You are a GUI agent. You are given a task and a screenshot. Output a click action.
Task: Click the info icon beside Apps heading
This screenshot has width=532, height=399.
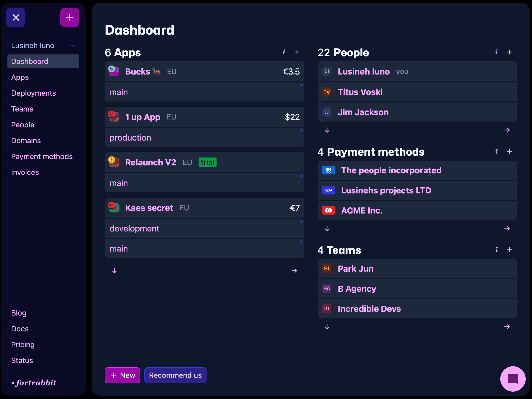[x=284, y=52]
